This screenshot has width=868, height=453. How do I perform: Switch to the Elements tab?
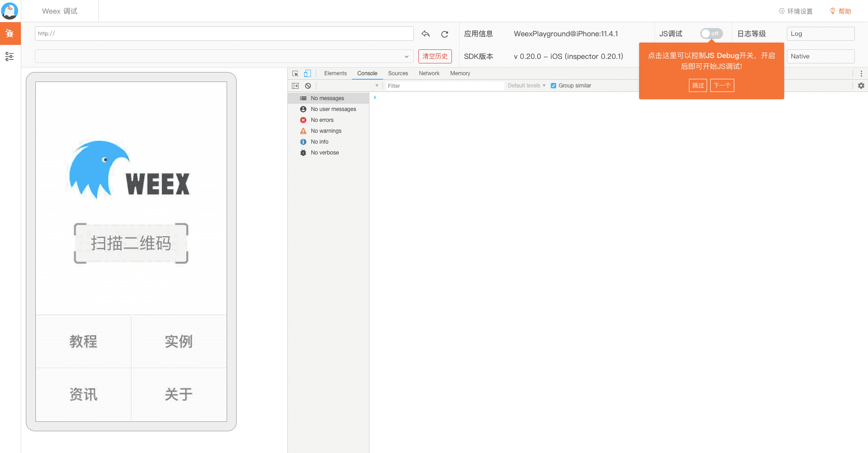335,73
